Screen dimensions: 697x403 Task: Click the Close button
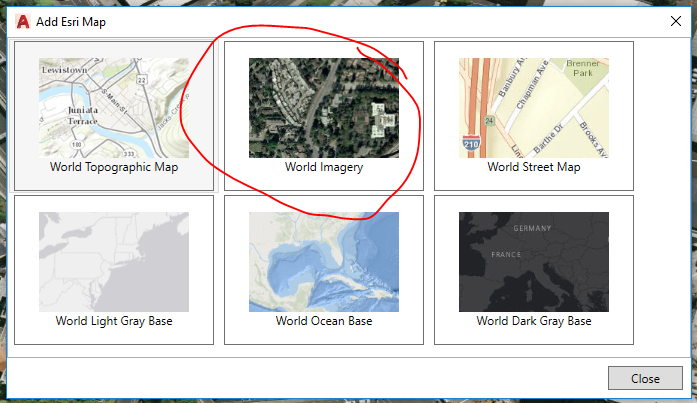[x=645, y=378]
